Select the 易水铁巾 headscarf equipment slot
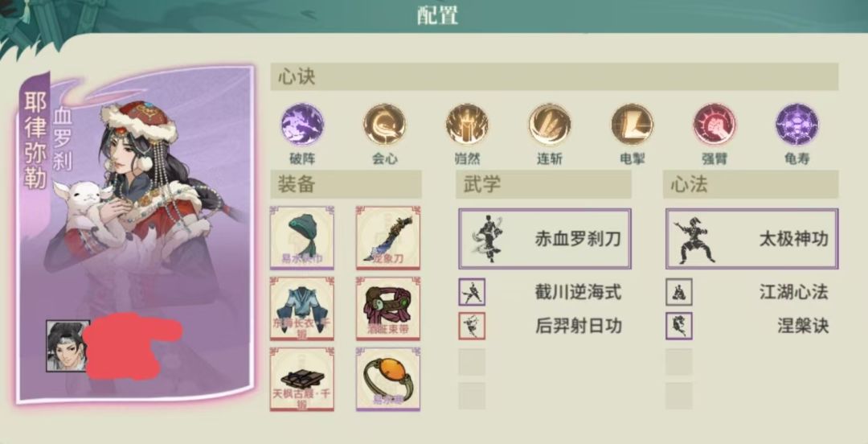The image size is (868, 444). [301, 238]
